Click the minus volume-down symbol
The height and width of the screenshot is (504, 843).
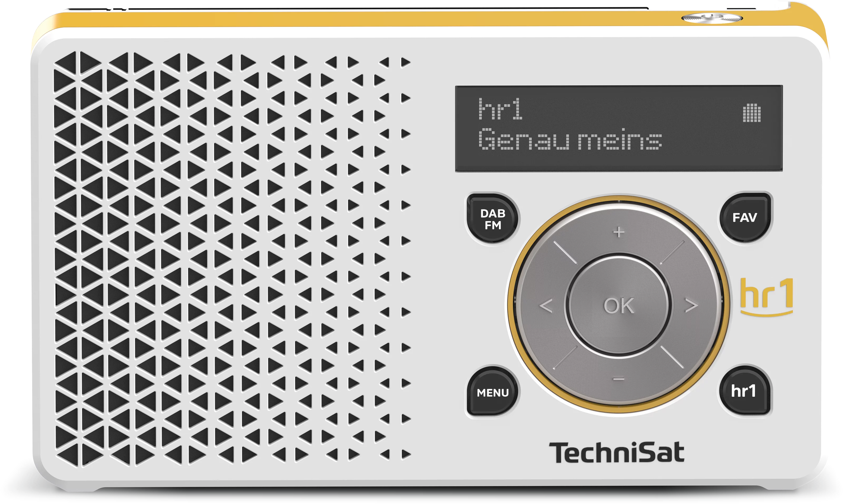(x=619, y=379)
